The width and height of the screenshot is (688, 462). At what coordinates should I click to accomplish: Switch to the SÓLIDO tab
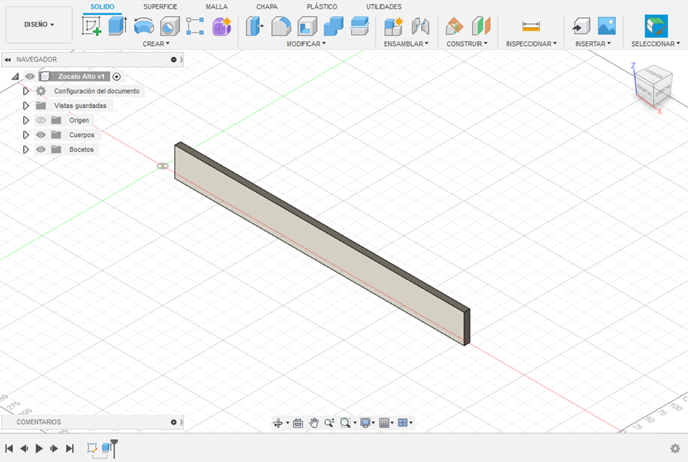coord(102,7)
